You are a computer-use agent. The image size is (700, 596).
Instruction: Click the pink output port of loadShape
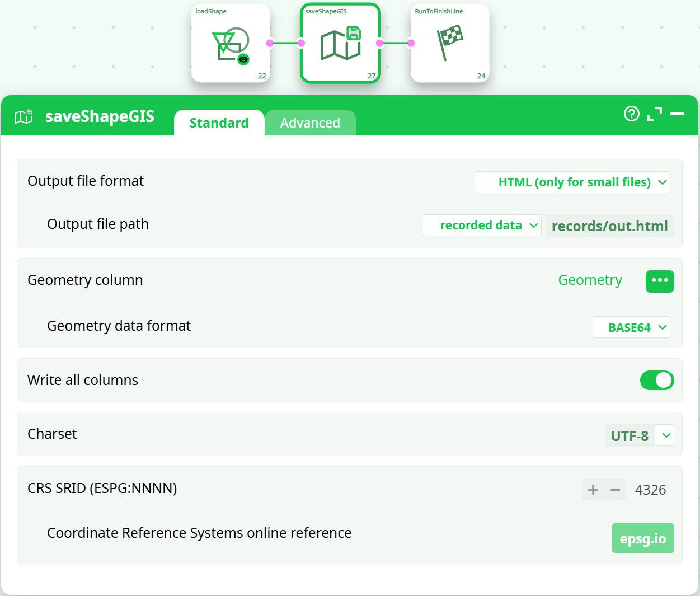[270, 43]
